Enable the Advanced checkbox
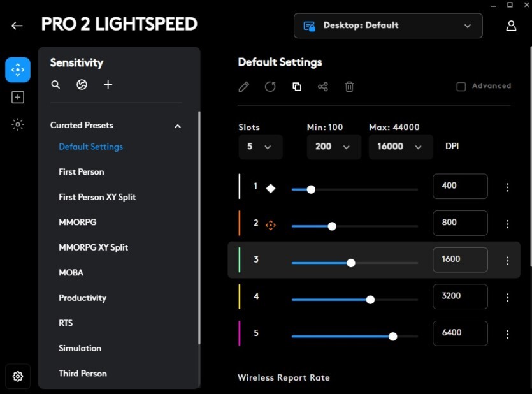The width and height of the screenshot is (532, 394). click(461, 85)
